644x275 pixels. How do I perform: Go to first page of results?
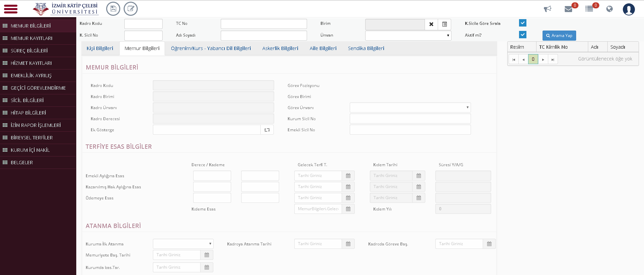514,59
